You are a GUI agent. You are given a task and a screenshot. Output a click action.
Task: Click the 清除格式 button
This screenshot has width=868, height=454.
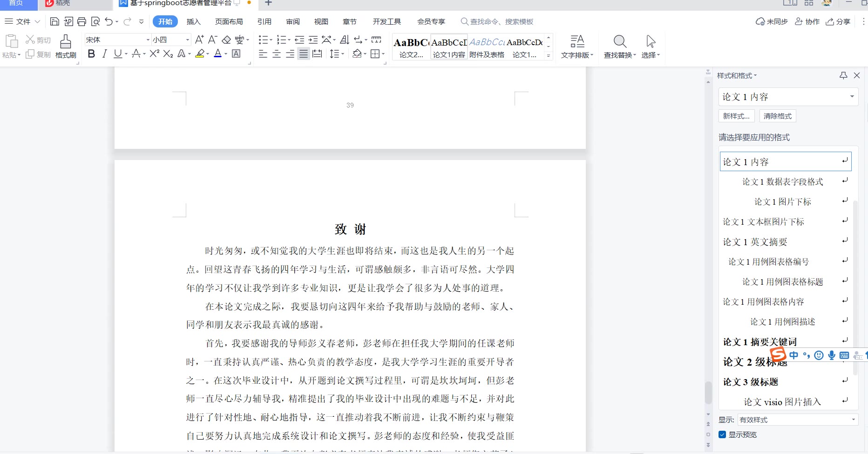click(778, 116)
